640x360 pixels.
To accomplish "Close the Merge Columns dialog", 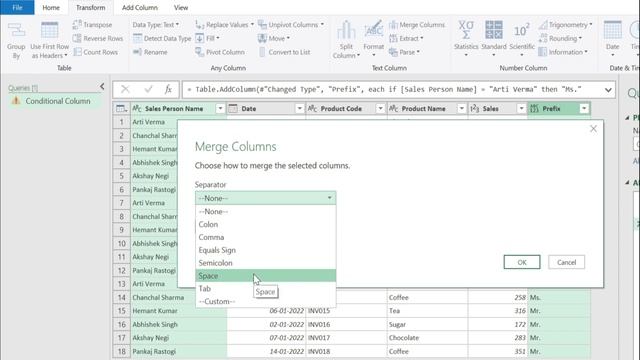I will (593, 129).
